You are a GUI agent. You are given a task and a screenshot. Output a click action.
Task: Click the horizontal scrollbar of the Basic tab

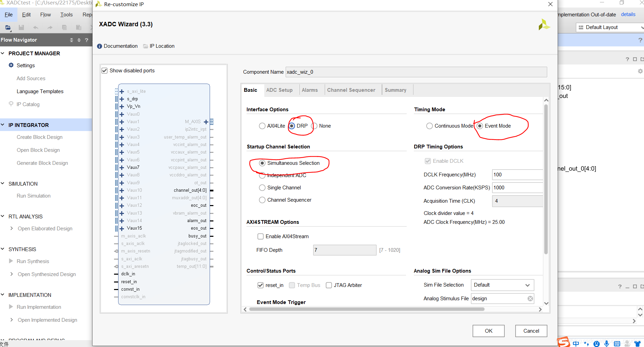pos(367,309)
